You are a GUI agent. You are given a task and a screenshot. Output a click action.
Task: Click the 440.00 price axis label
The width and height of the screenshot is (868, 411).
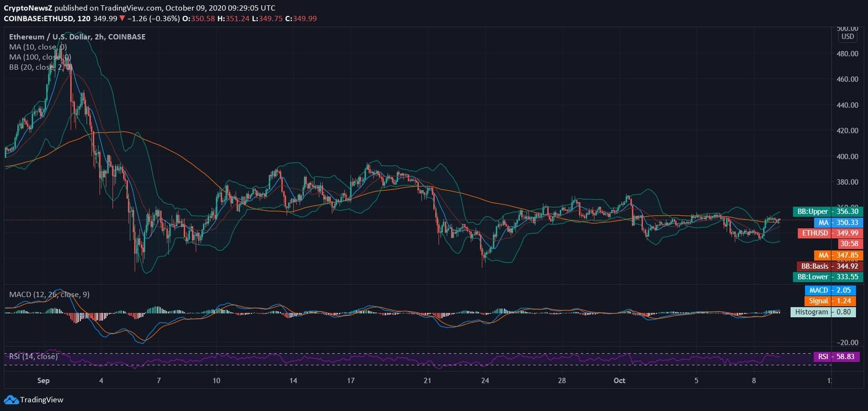[x=847, y=105]
